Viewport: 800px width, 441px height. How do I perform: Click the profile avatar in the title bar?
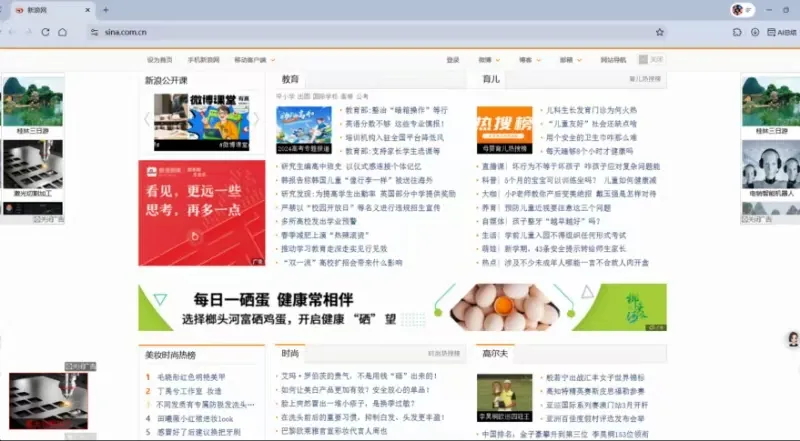(738, 10)
